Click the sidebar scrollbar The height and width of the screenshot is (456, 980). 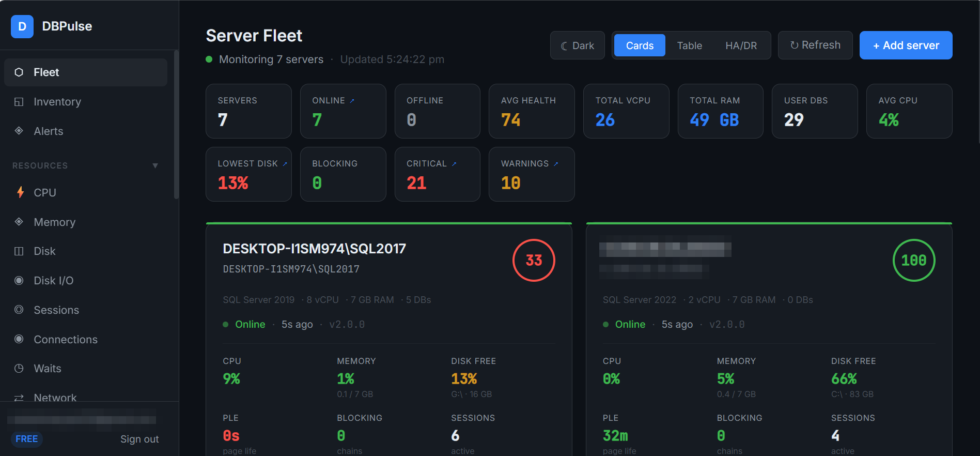(x=176, y=124)
